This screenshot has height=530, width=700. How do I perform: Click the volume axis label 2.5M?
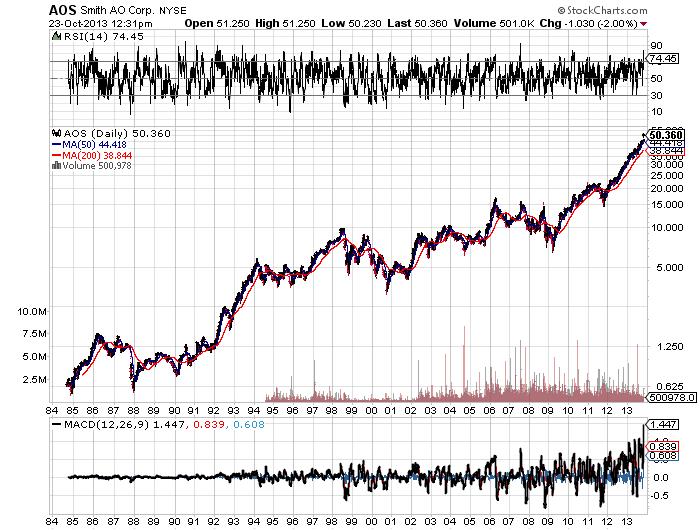coord(35,379)
